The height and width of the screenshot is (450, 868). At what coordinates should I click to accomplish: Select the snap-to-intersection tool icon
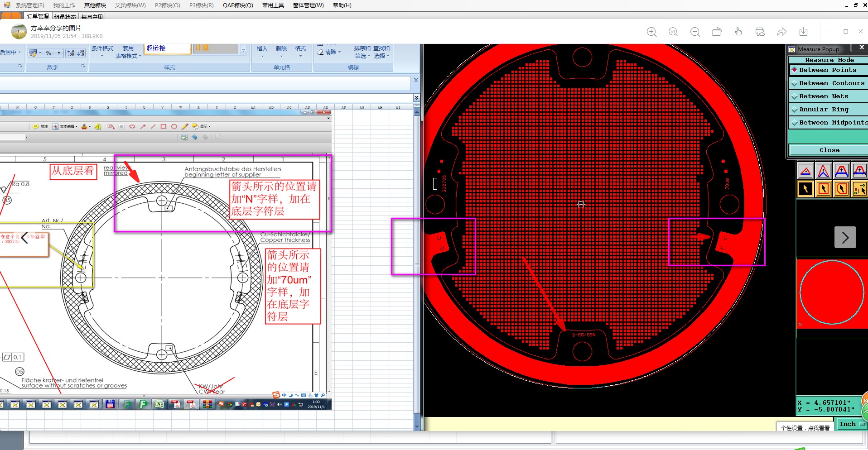coord(860,171)
